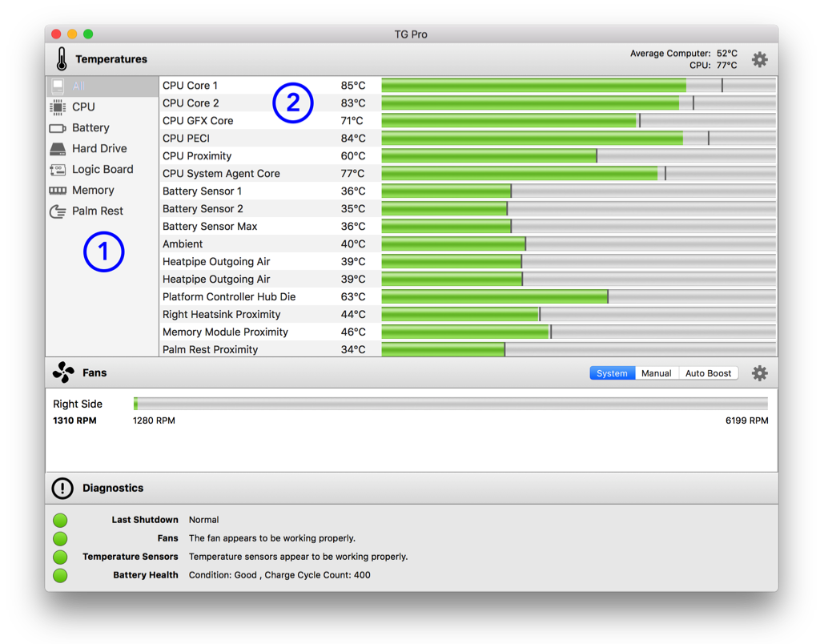Screen dimensions: 828x644
Task: Click the fan blade icon
Action: pyautogui.click(x=63, y=372)
